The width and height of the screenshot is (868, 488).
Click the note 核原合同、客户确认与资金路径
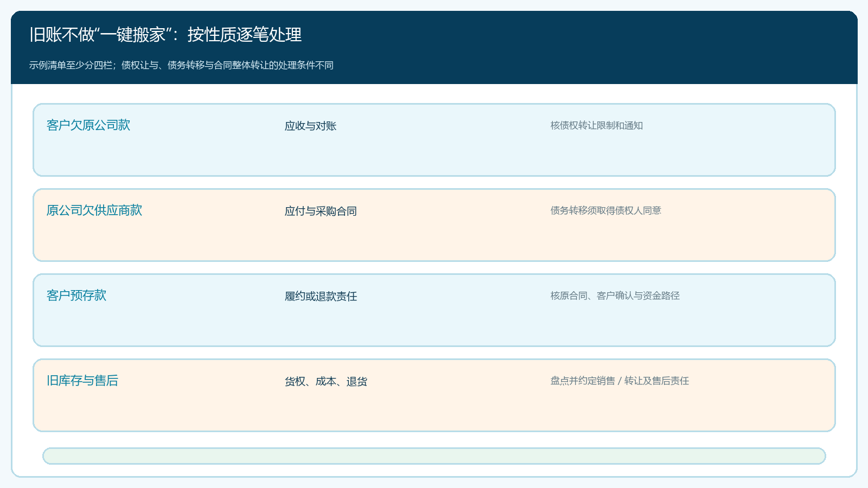click(615, 296)
